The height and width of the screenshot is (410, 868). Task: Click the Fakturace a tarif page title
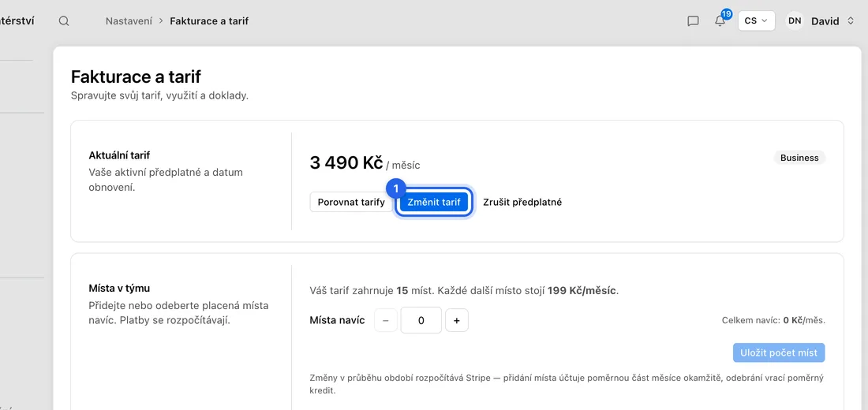(136, 76)
